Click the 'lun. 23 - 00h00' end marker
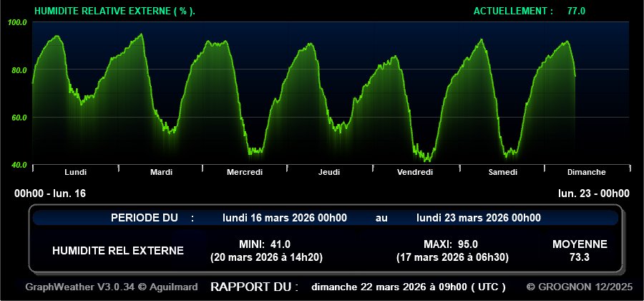The width and height of the screenshot is (644, 301). coord(593,193)
